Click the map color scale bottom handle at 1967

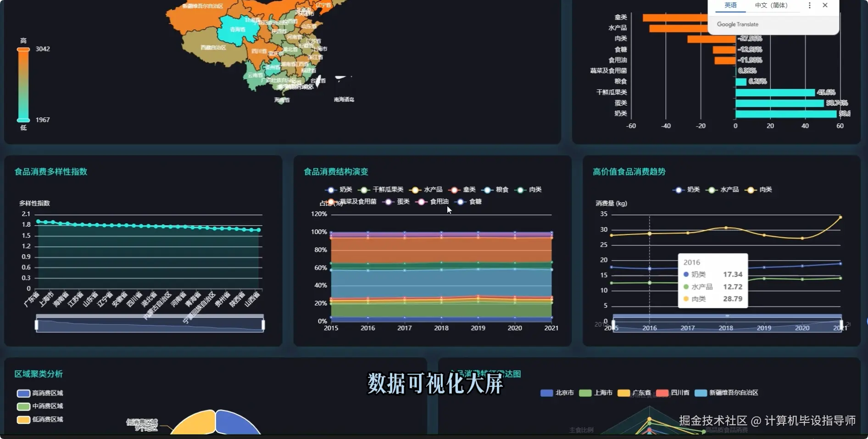click(23, 120)
